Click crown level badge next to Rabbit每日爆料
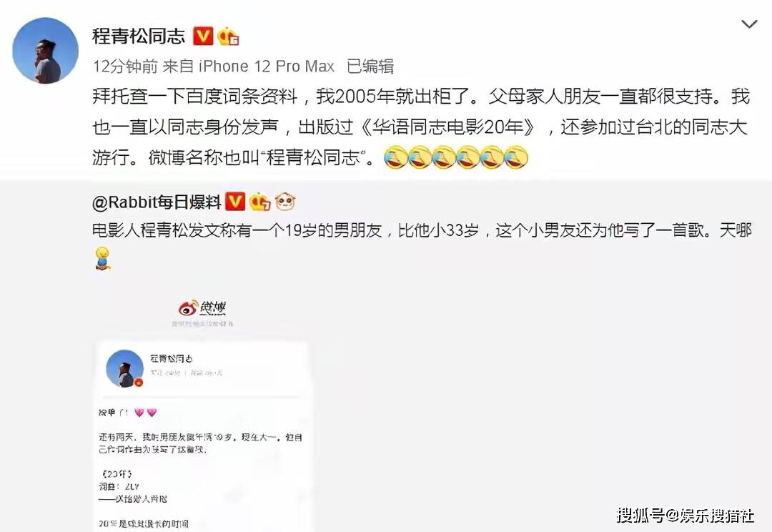The height and width of the screenshot is (532, 772). 260,202
